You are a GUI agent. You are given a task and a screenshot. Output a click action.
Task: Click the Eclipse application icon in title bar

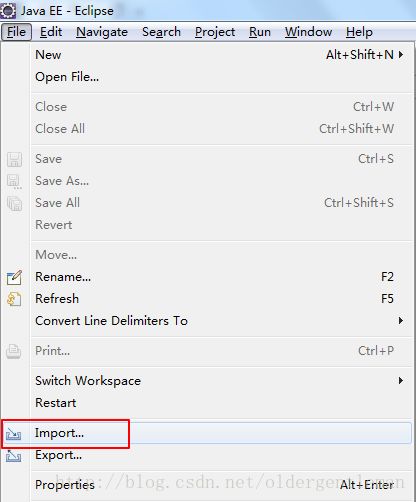click(x=7, y=11)
